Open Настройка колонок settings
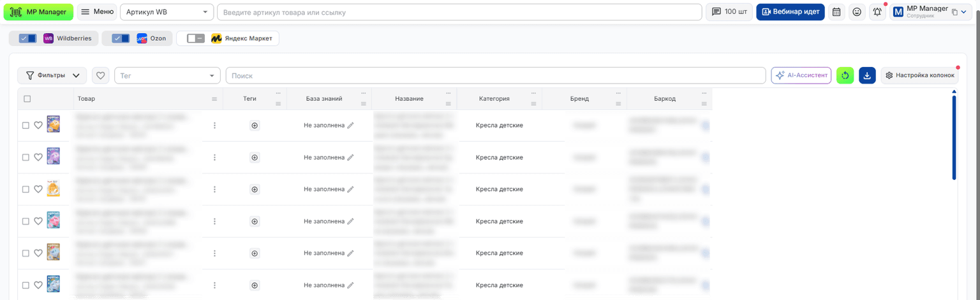The height and width of the screenshot is (300, 980). click(919, 75)
